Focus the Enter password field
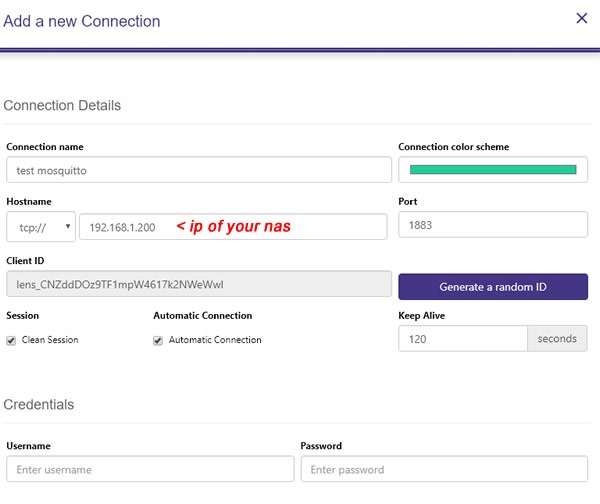Screen dimensions: 600x504 point(444,469)
